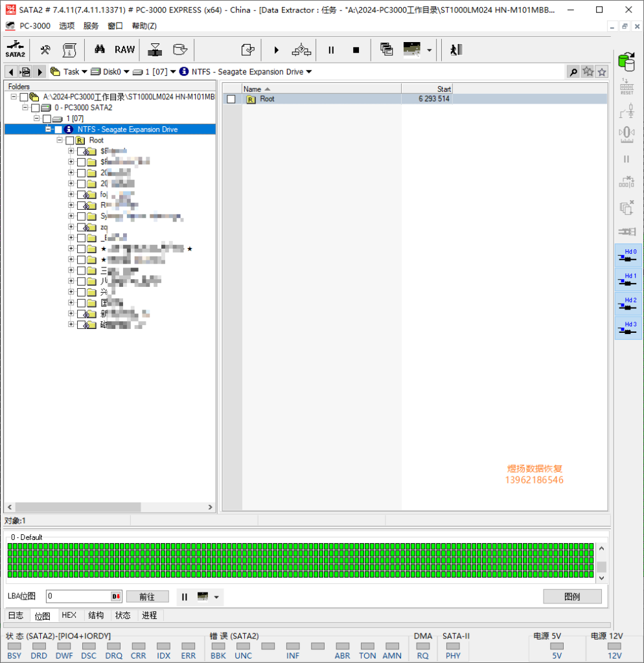Click the history list icon between arrows

coord(25,72)
